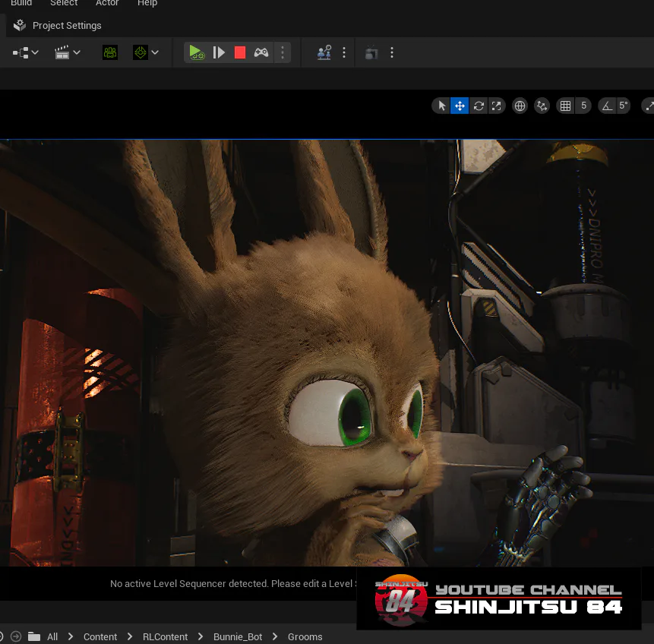The width and height of the screenshot is (654, 644).
Task: Expand the chevron after RLContent
Action: point(201,636)
